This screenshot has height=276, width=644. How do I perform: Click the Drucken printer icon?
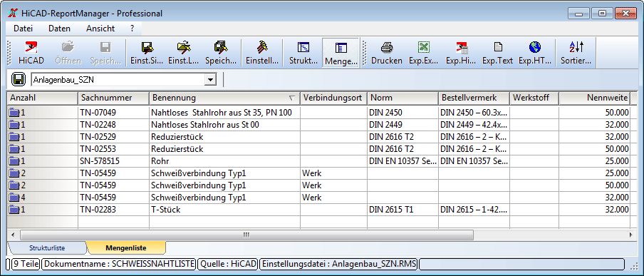tap(387, 53)
